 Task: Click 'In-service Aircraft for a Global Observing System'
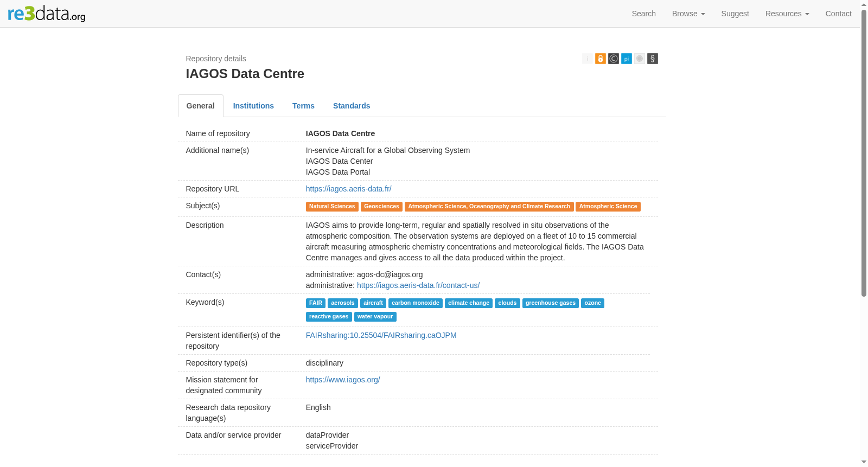coord(388,150)
